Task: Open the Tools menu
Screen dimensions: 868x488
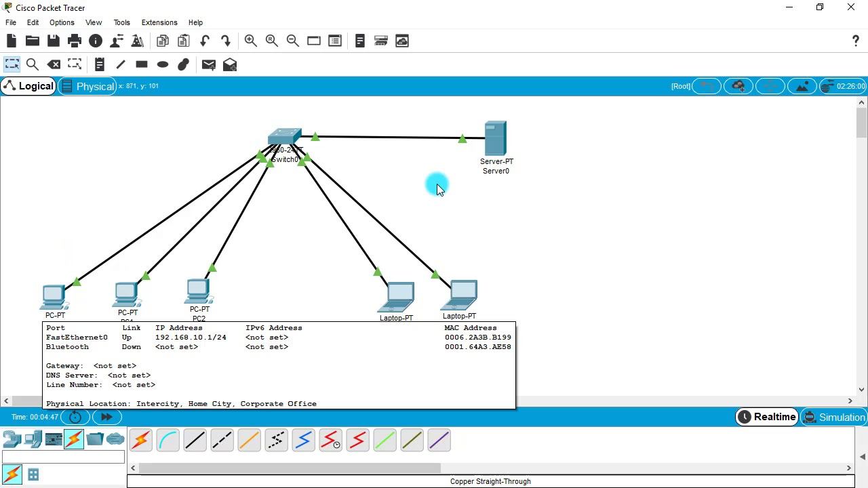Action: coord(121,22)
